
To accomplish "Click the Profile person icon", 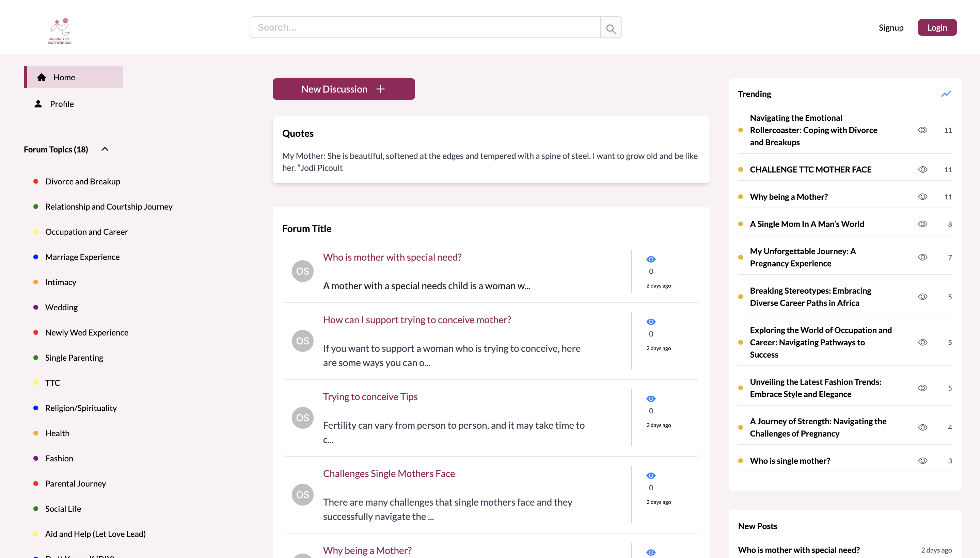I will (38, 103).
